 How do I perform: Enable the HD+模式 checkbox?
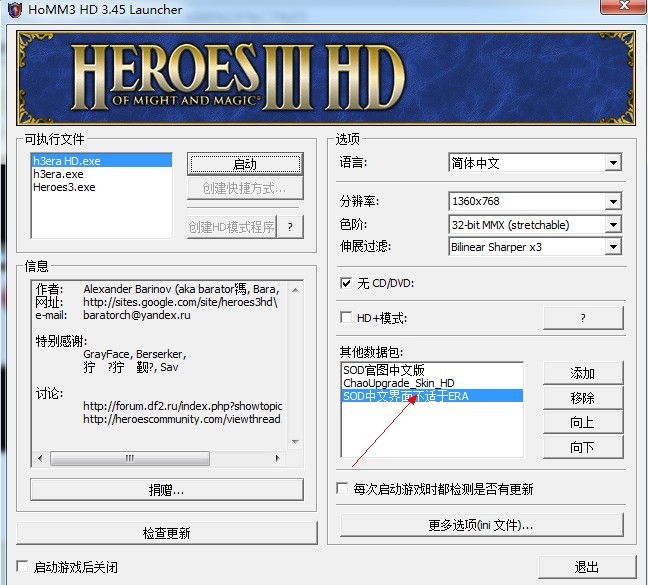(x=346, y=318)
